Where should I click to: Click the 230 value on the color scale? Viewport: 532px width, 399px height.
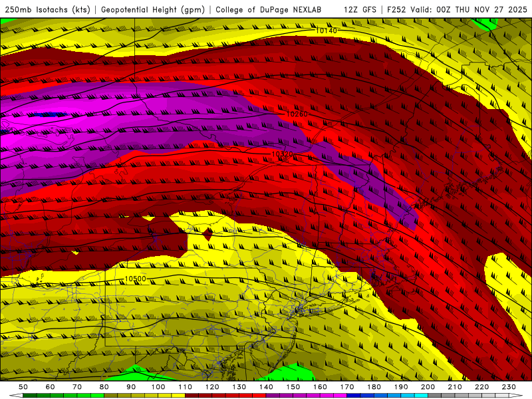(x=509, y=387)
